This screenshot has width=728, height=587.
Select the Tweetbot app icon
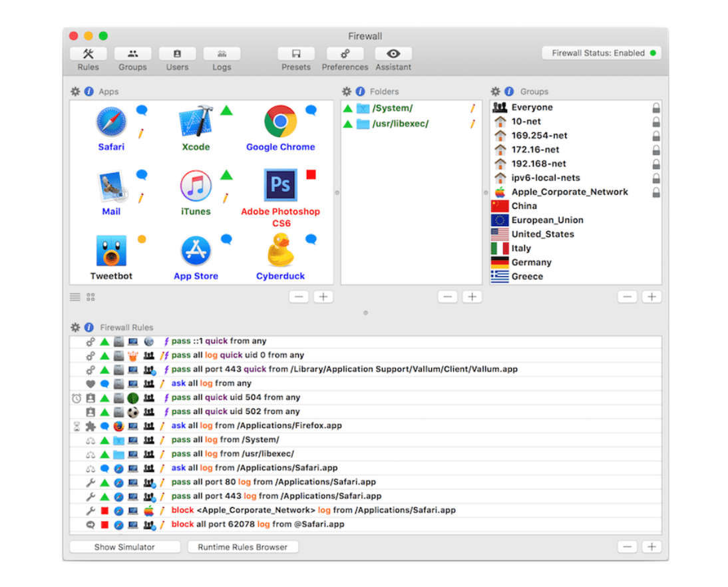coord(111,250)
